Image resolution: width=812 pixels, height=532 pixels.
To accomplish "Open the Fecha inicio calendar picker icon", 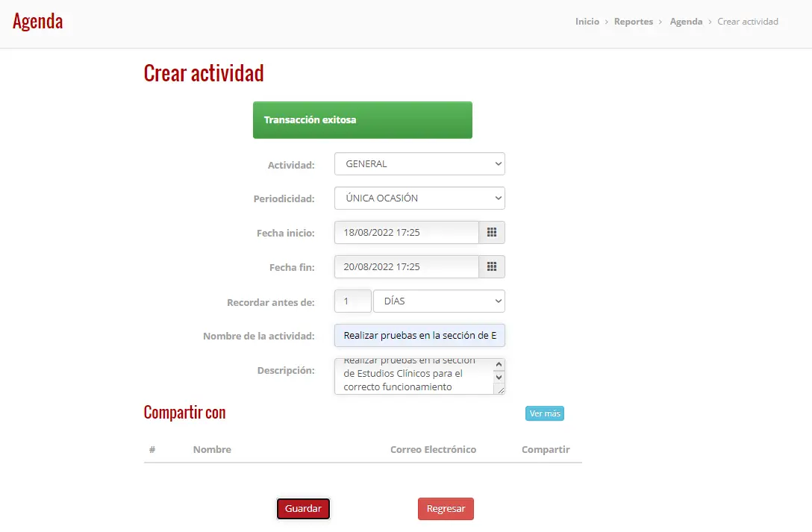I will pyautogui.click(x=491, y=232).
